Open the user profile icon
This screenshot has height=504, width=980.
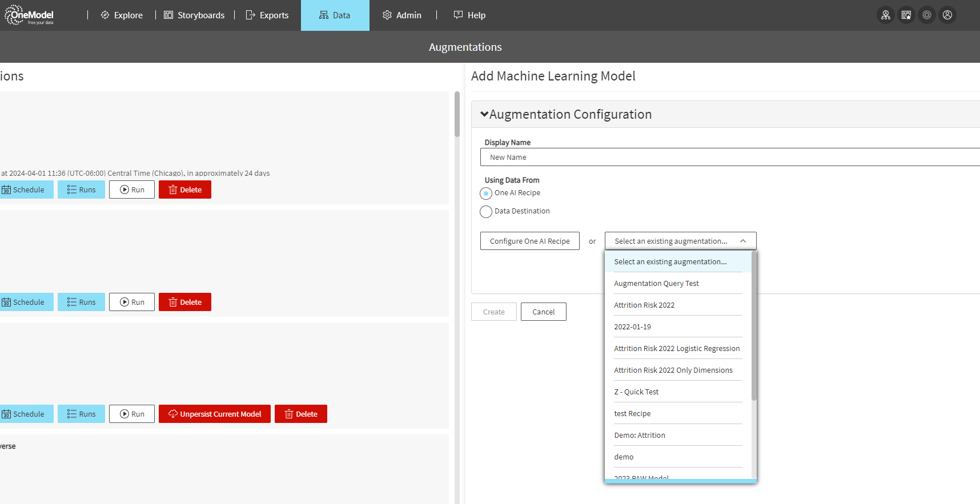coord(947,15)
